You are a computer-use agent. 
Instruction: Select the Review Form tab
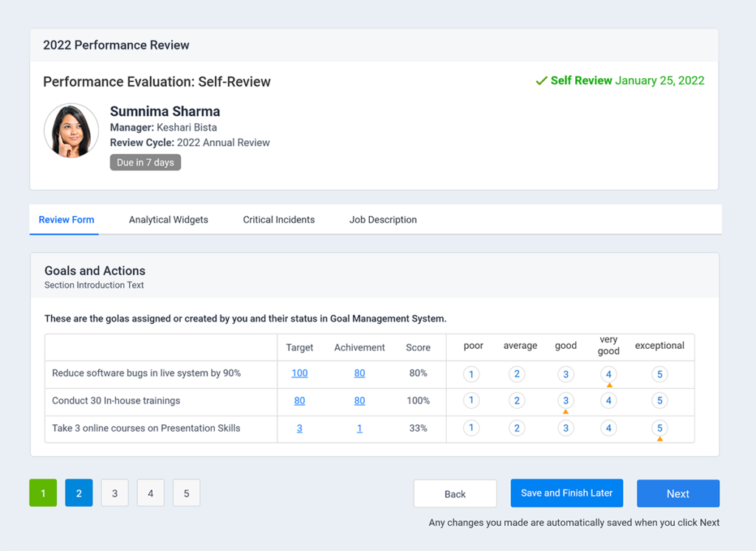click(x=66, y=220)
